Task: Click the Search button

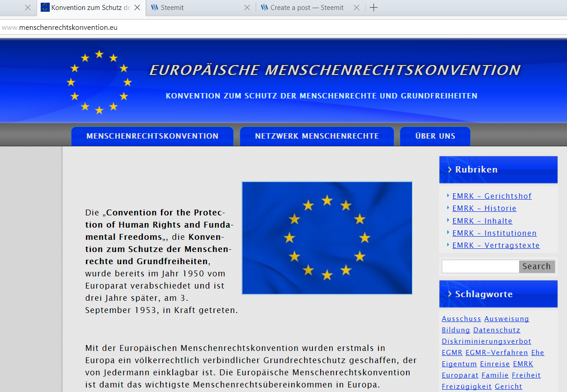Action: click(x=537, y=266)
